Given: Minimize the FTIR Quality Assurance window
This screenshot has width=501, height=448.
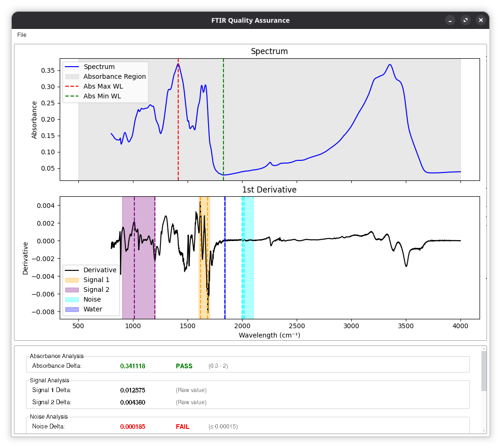Looking at the screenshot, I should click(x=450, y=21).
